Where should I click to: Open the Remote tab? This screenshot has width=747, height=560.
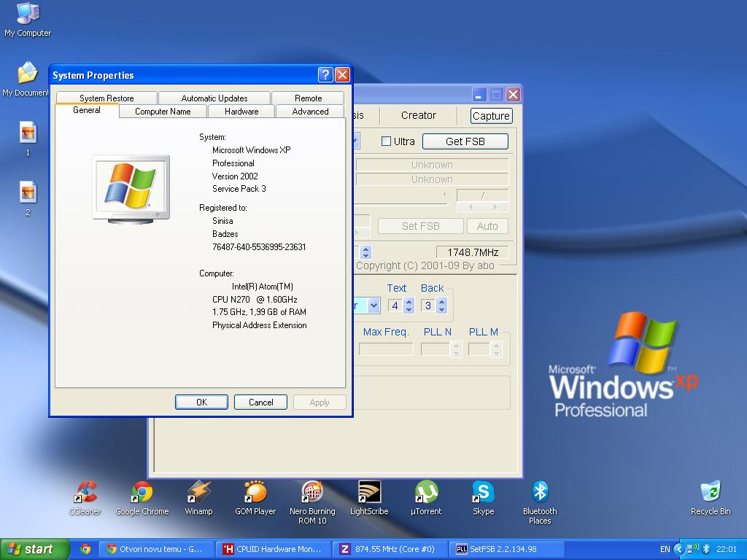309,98
